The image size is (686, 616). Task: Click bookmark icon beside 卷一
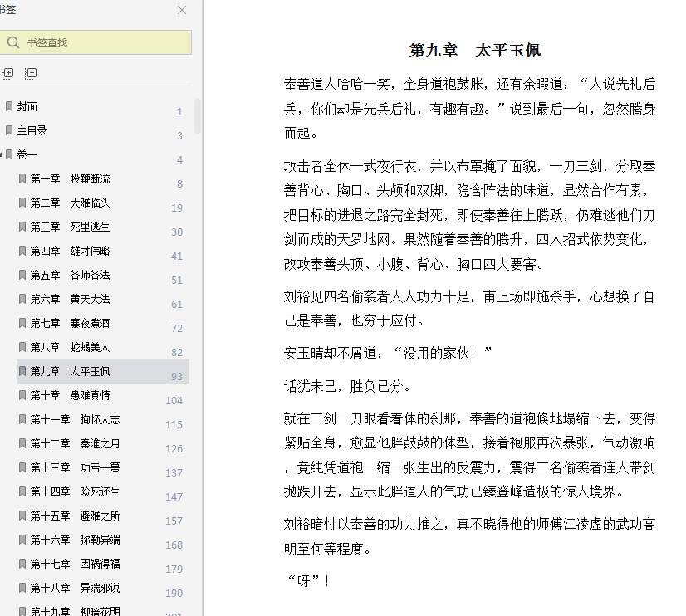(x=9, y=154)
